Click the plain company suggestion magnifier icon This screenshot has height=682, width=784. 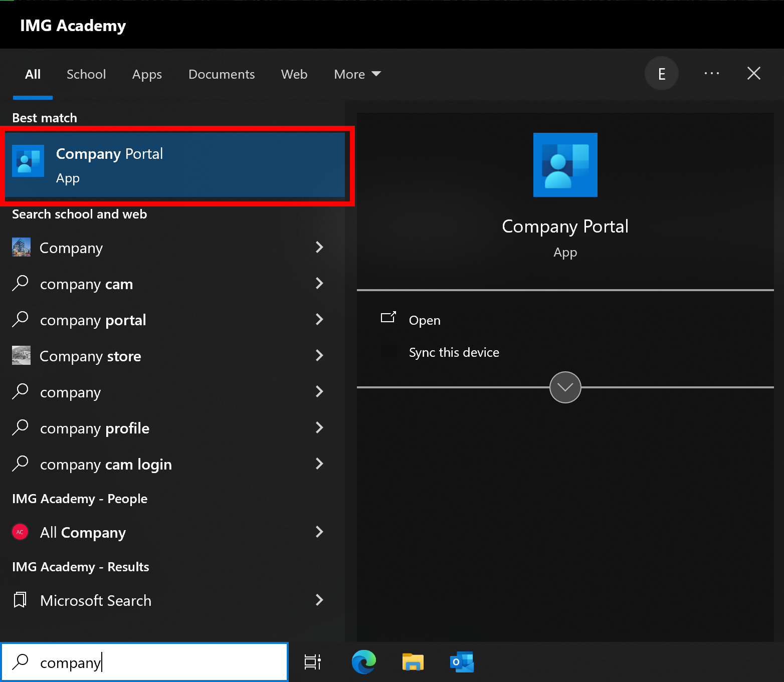[x=20, y=391]
